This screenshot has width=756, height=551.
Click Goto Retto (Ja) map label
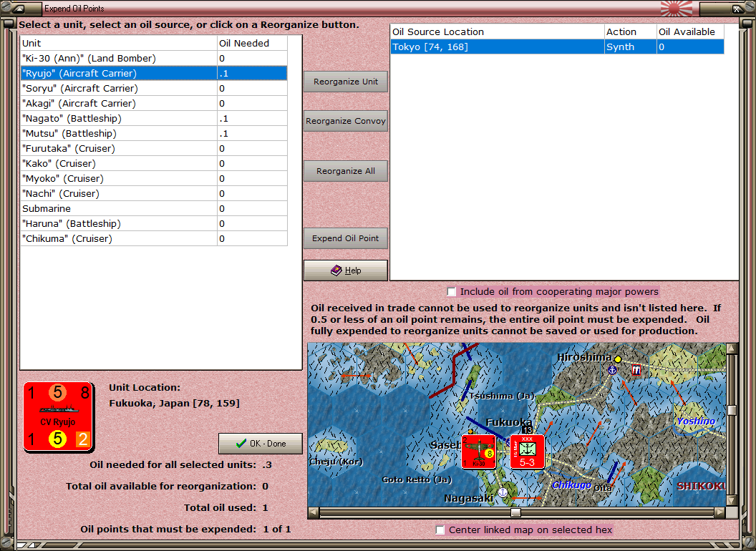pos(417,479)
